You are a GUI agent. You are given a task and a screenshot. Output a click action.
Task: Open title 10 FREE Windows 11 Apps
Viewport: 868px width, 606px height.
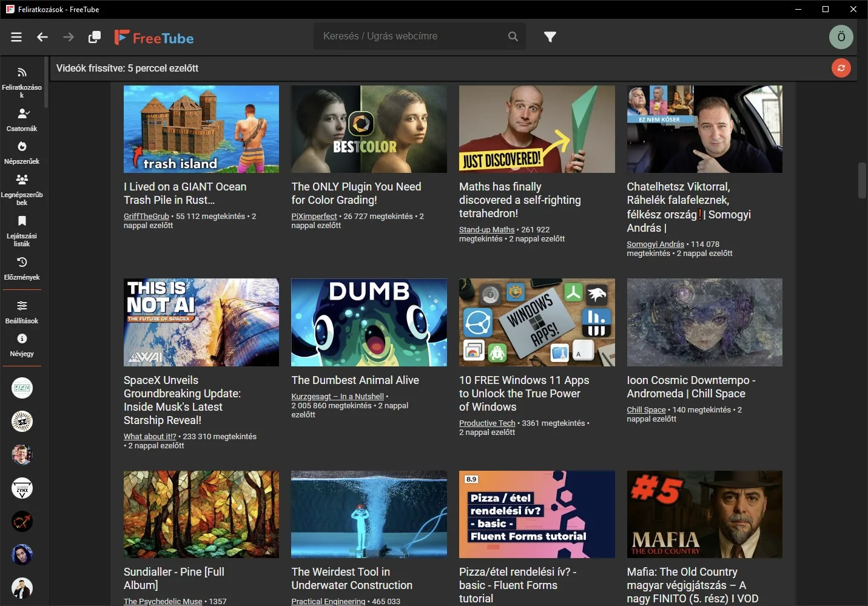click(524, 394)
